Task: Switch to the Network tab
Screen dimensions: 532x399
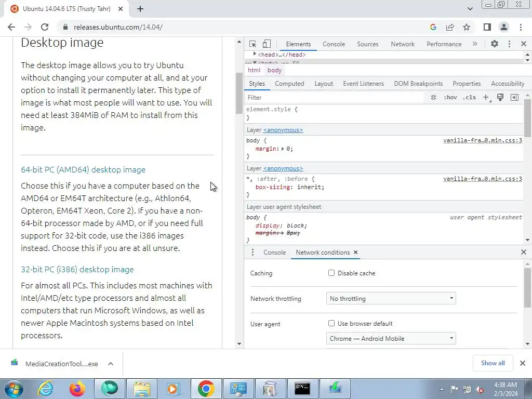Action: tap(403, 44)
